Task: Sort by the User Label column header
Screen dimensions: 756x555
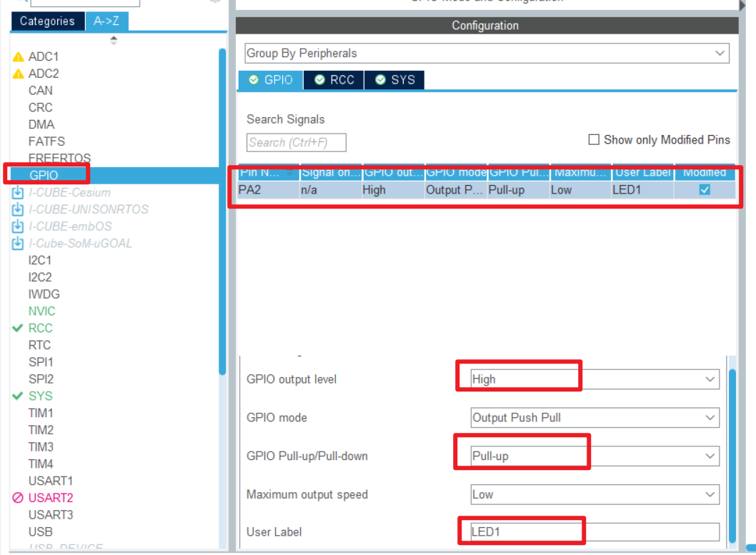Action: coord(642,172)
